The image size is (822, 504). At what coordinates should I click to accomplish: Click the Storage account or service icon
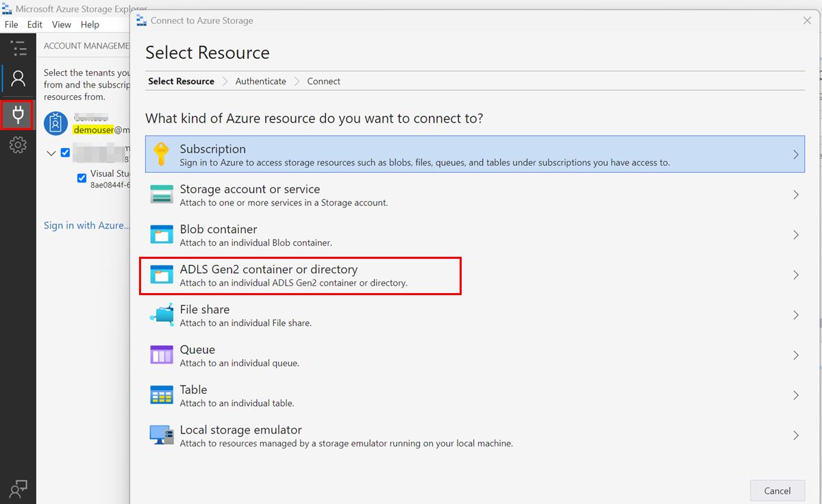[x=162, y=194]
